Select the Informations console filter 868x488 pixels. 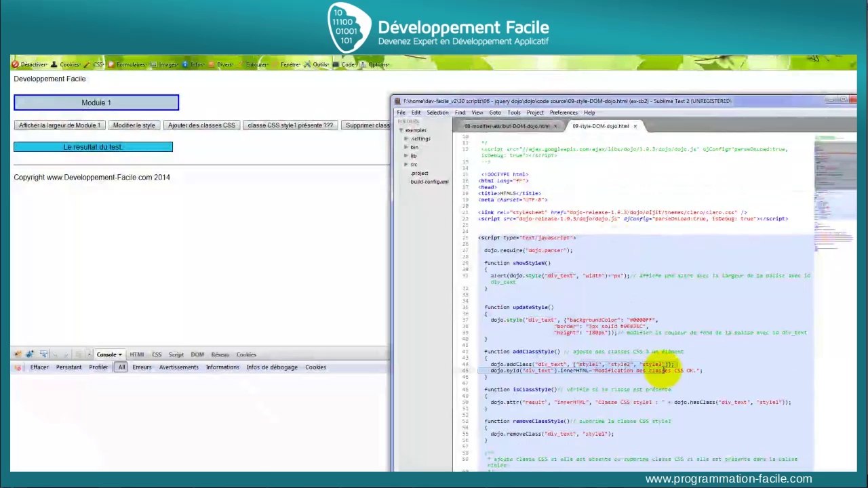[222, 367]
